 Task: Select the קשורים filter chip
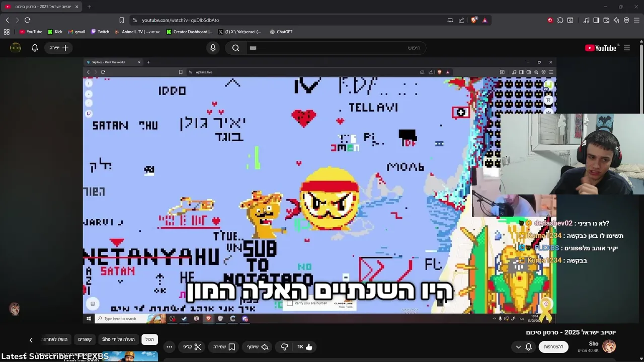pyautogui.click(x=85, y=339)
